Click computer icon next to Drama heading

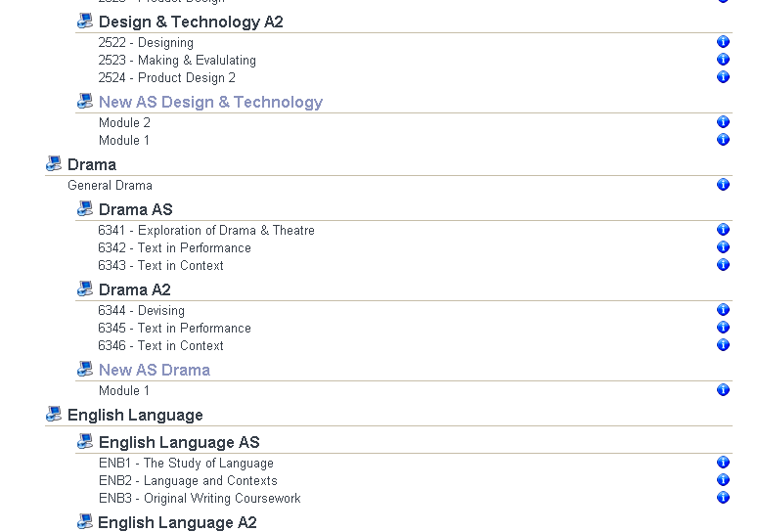[x=54, y=164]
